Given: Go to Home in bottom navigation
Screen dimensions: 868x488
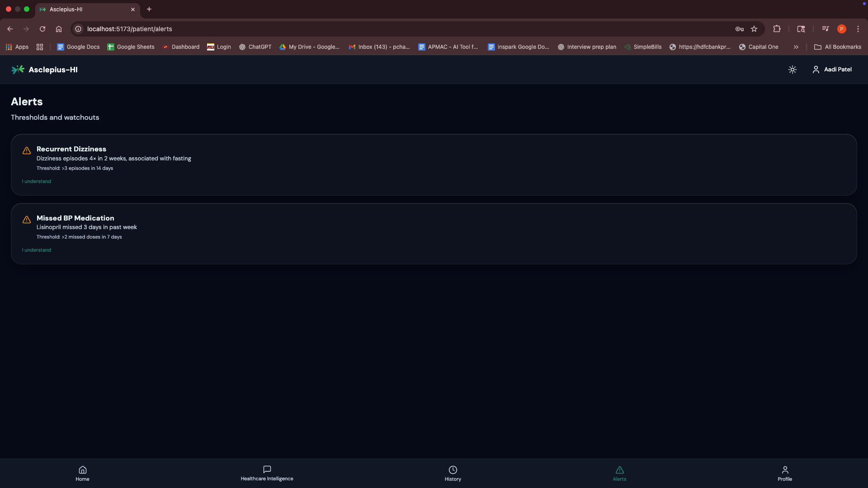Looking at the screenshot, I should point(82,473).
